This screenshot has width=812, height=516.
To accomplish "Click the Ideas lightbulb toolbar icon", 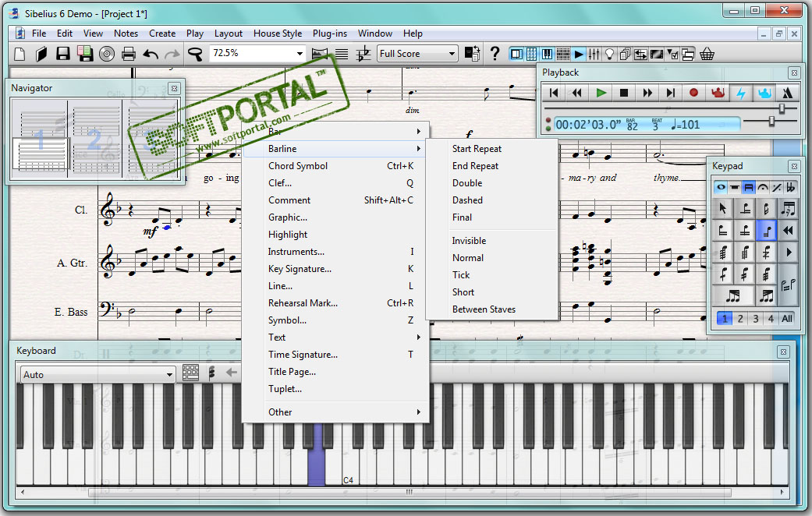I will point(609,54).
